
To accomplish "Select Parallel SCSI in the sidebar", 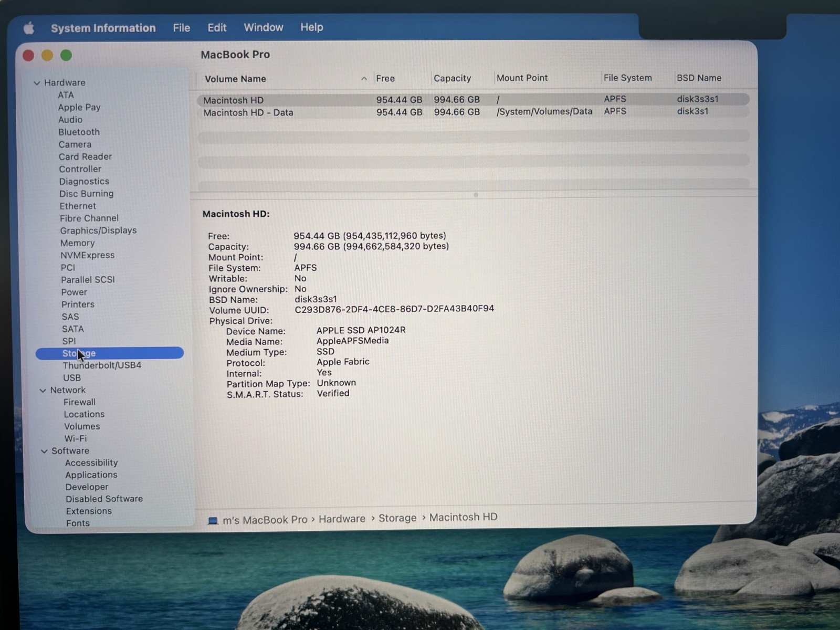I will (88, 280).
